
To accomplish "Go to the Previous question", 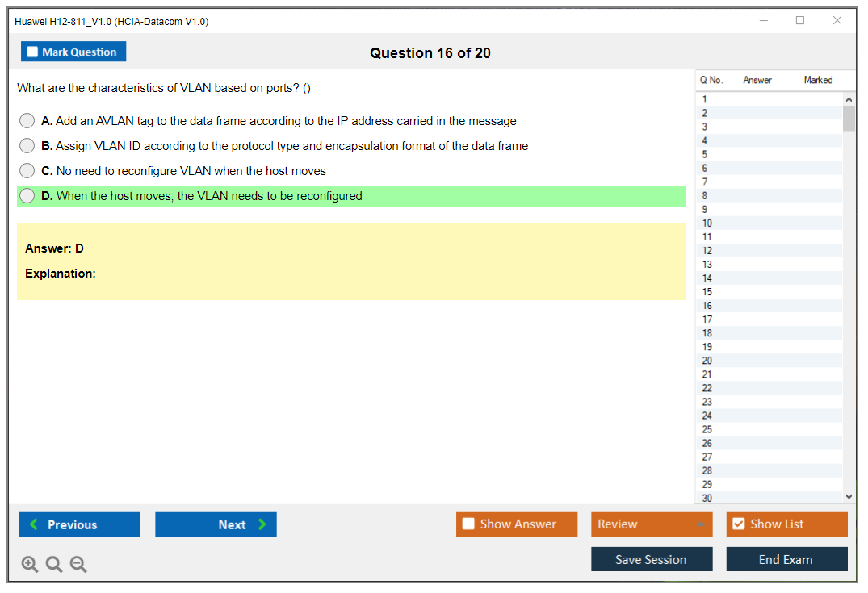I will tap(79, 524).
